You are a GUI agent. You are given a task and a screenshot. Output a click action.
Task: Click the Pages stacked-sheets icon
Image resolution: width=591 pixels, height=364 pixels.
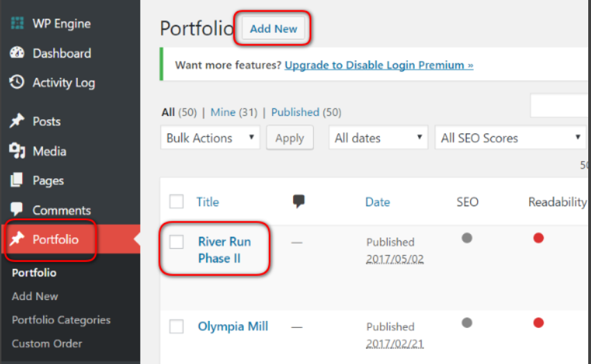[x=17, y=180]
